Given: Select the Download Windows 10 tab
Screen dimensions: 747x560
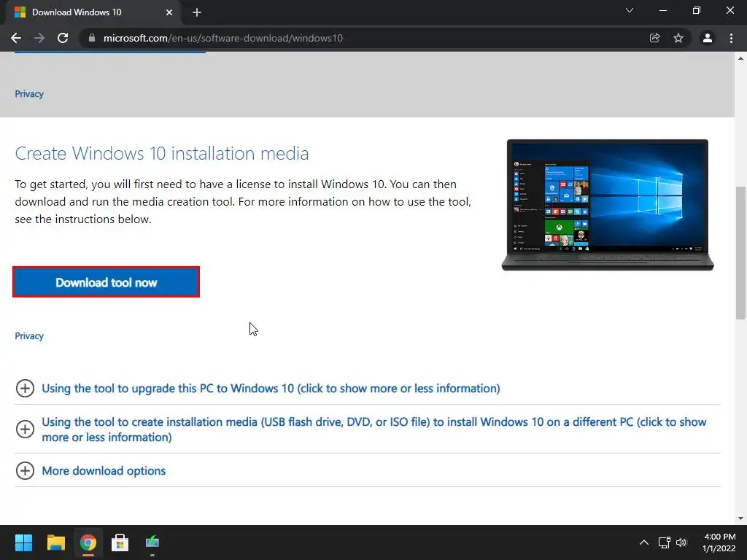Looking at the screenshot, I should point(93,12).
